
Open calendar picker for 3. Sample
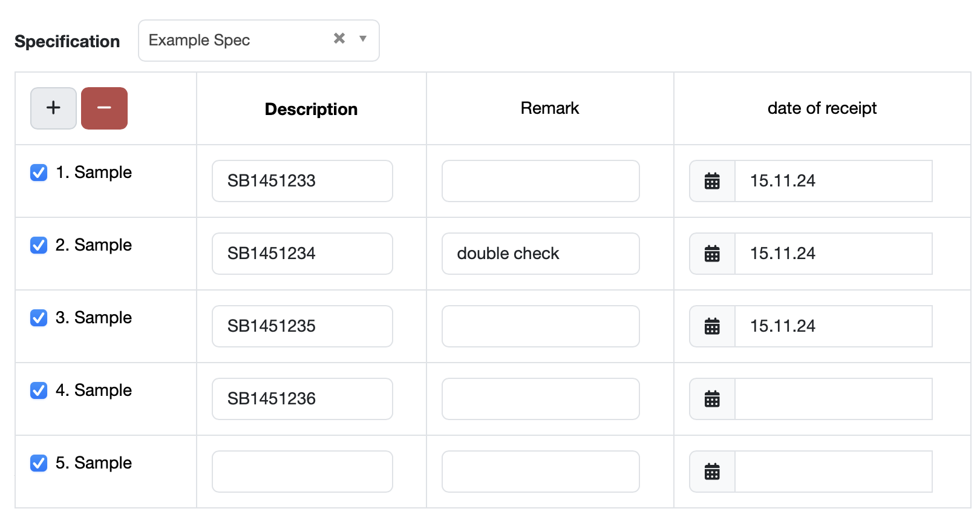coord(712,326)
